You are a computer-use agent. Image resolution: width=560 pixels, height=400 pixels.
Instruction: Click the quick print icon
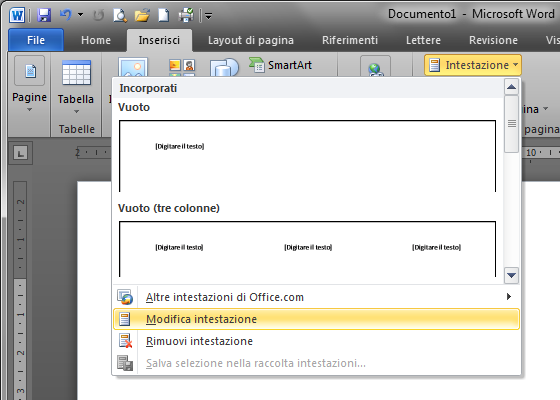[186, 15]
